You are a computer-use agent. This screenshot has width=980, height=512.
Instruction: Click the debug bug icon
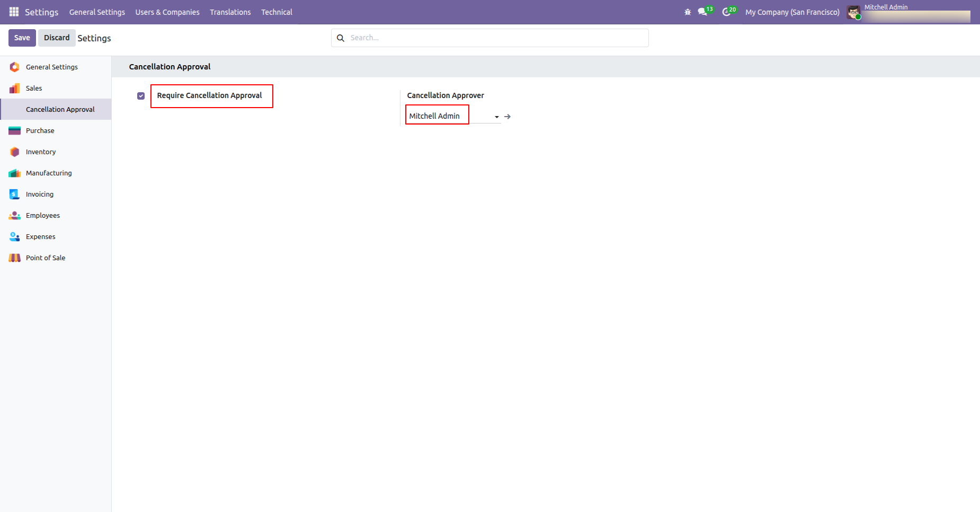(688, 12)
